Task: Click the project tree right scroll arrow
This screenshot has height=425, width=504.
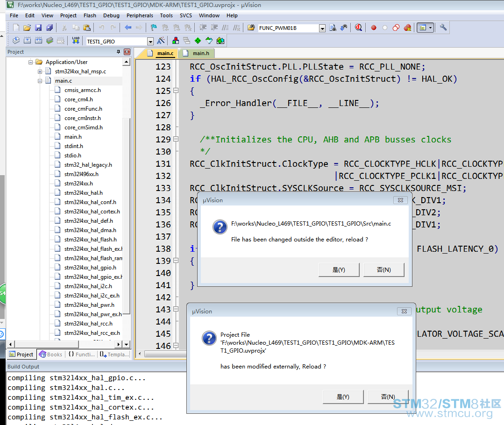Action: [119, 344]
